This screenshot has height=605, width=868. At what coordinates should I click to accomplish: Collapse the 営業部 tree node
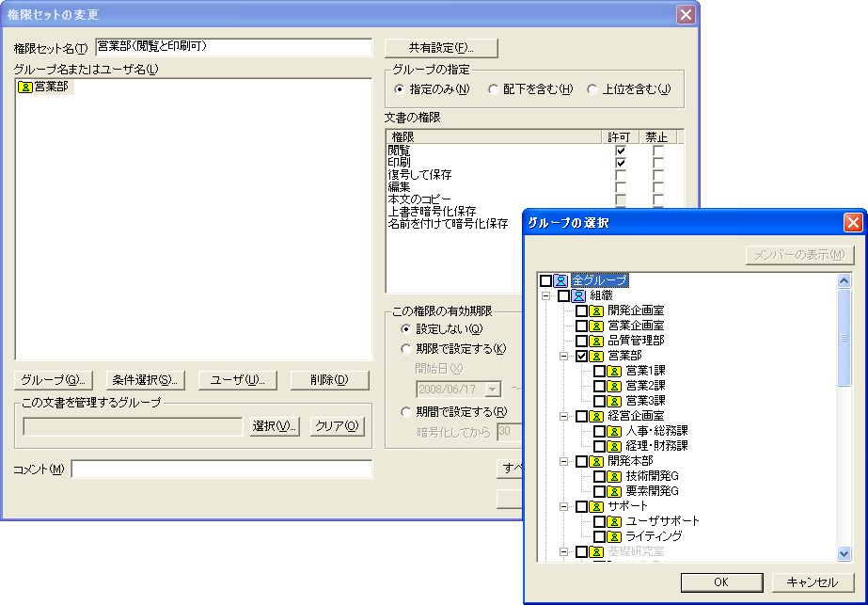[x=562, y=357]
